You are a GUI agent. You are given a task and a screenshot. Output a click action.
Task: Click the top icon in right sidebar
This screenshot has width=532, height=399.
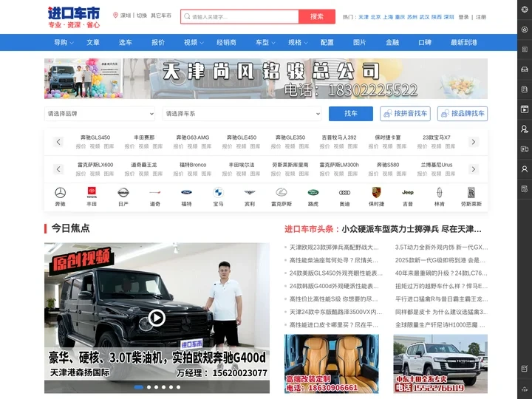(525, 9)
